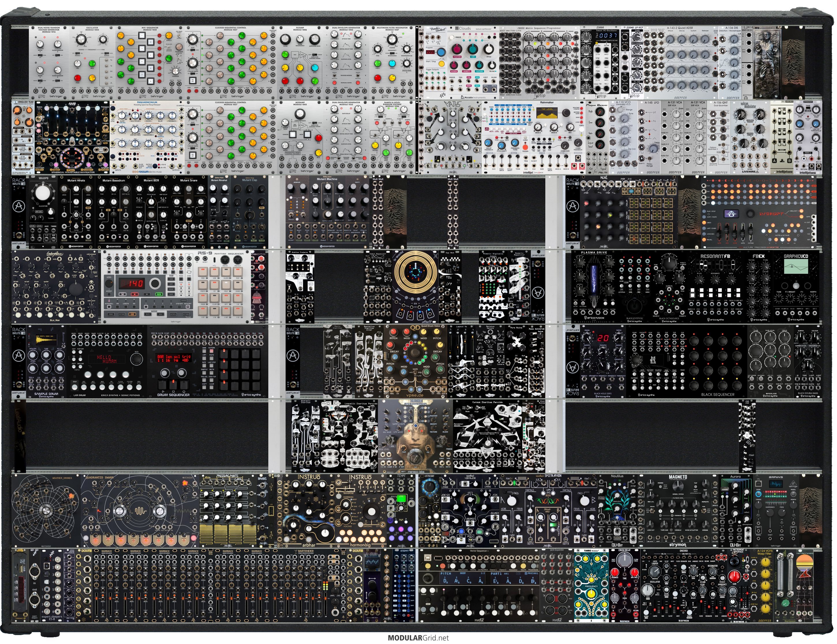Click the Erica Drum Sequencer red display
This screenshot has width=837, height=644.
pos(174,358)
